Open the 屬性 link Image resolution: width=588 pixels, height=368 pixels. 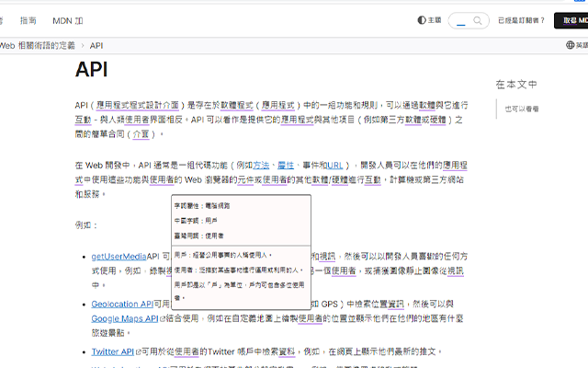coord(286,166)
